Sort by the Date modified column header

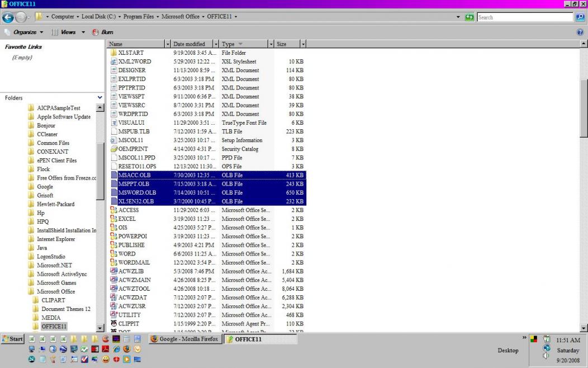(192, 44)
